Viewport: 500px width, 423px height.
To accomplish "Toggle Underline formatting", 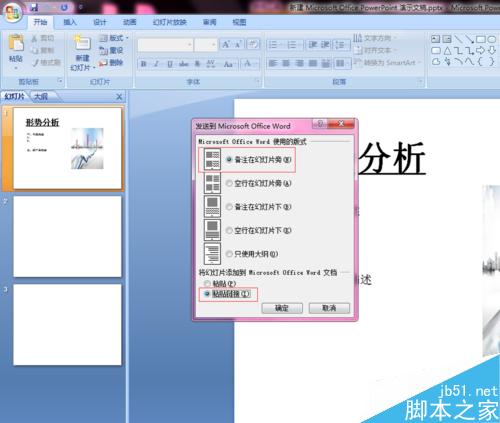I will (x=170, y=64).
